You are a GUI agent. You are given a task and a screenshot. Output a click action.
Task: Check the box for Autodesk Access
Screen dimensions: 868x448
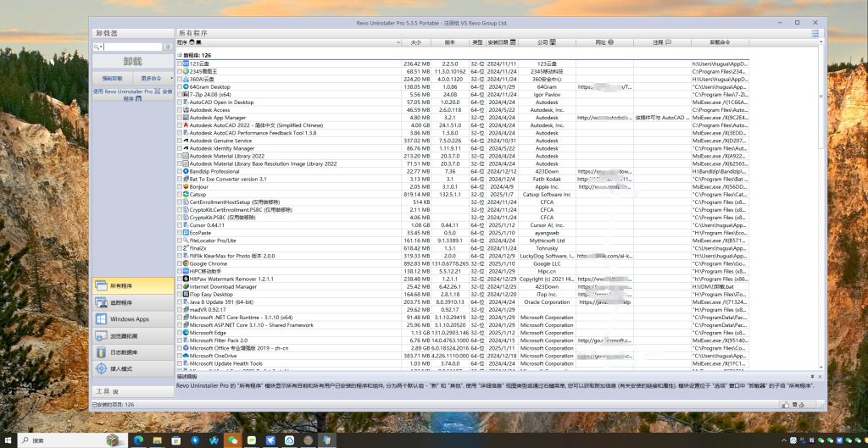coord(180,110)
